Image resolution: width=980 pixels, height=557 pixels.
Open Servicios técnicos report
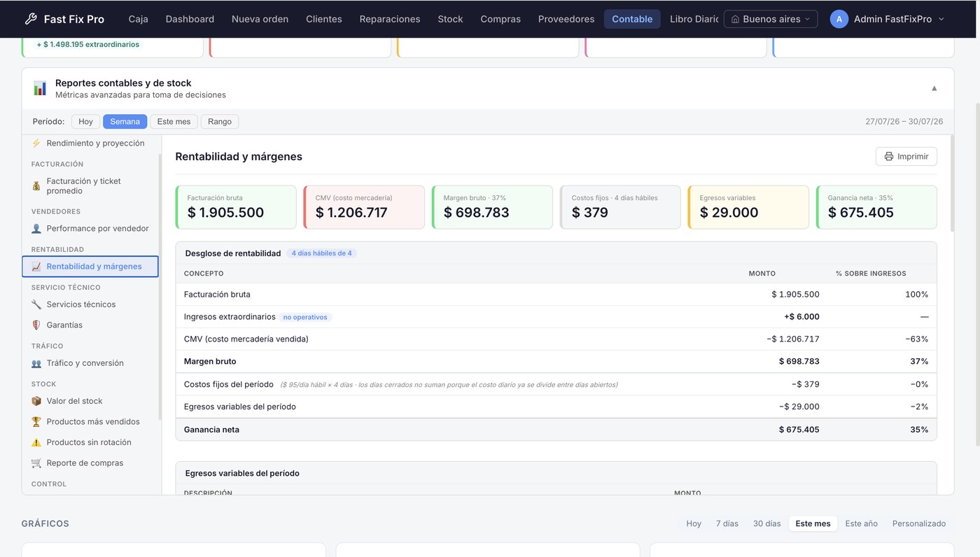point(90,304)
